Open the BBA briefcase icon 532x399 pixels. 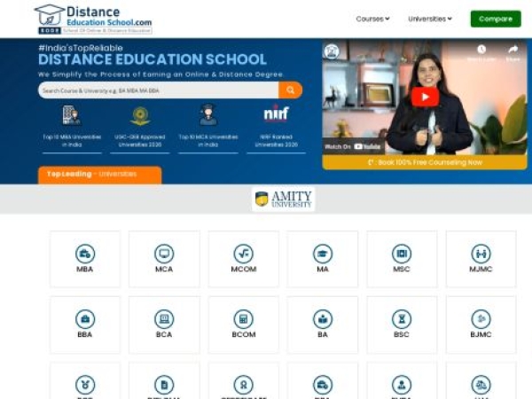coord(85,319)
